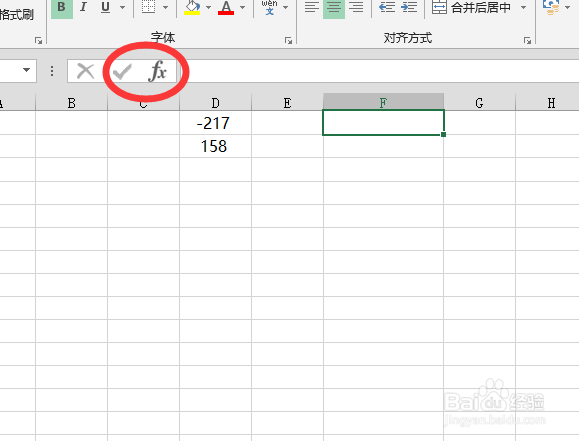The image size is (579, 441).
Task: Open underline style dropdown arrow
Action: (x=123, y=7)
